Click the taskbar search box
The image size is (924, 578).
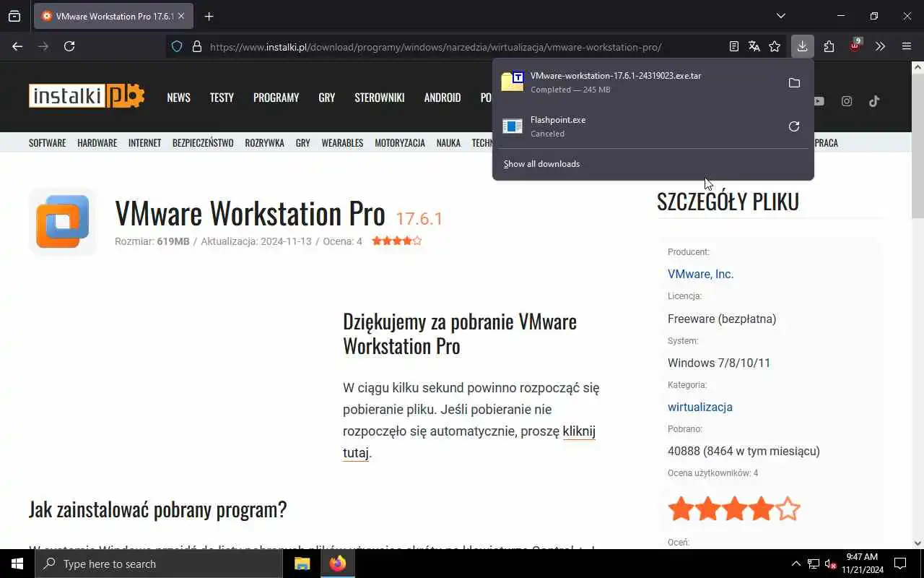(x=159, y=564)
